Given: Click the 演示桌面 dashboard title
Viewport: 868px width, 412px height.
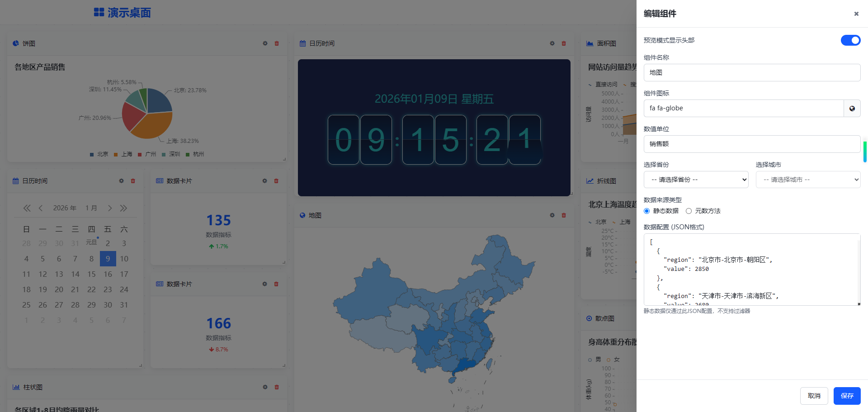Looking at the screenshot, I should point(128,12).
